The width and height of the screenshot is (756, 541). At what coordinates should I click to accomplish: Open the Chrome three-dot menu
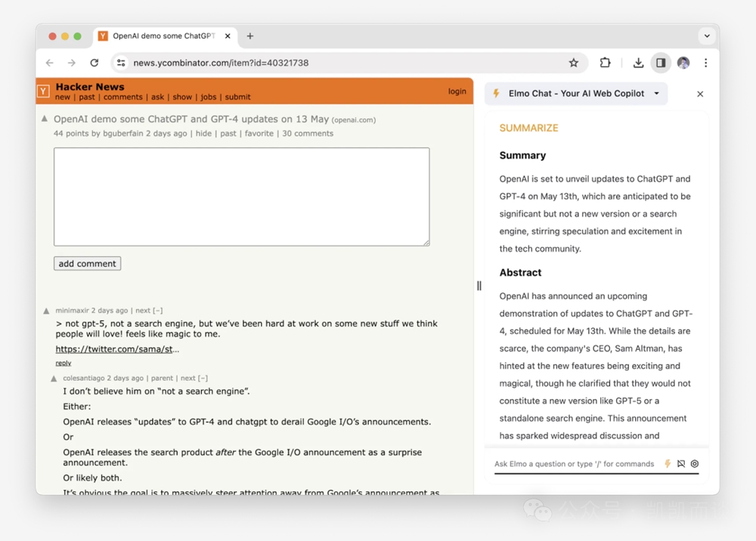pos(705,63)
